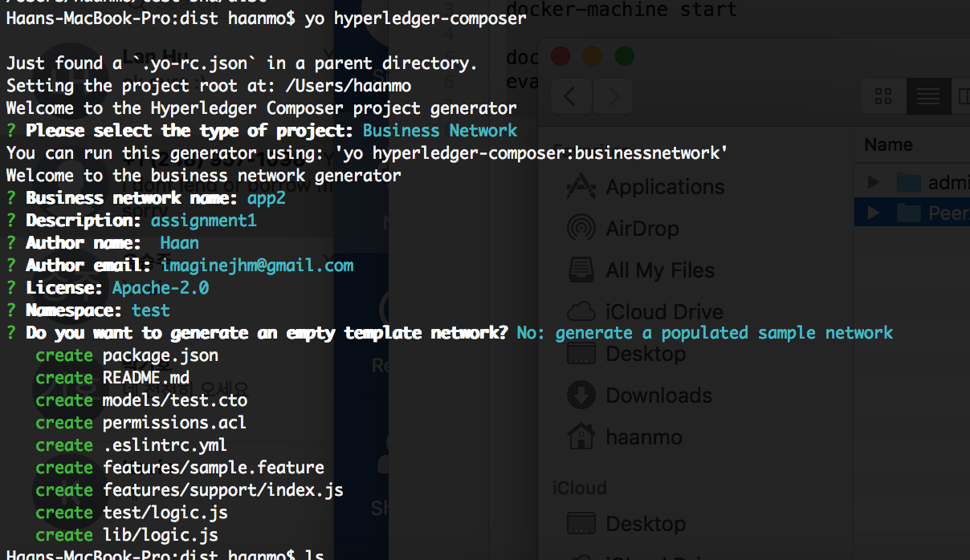Click the 'create README.md' line

pyautogui.click(x=112, y=377)
